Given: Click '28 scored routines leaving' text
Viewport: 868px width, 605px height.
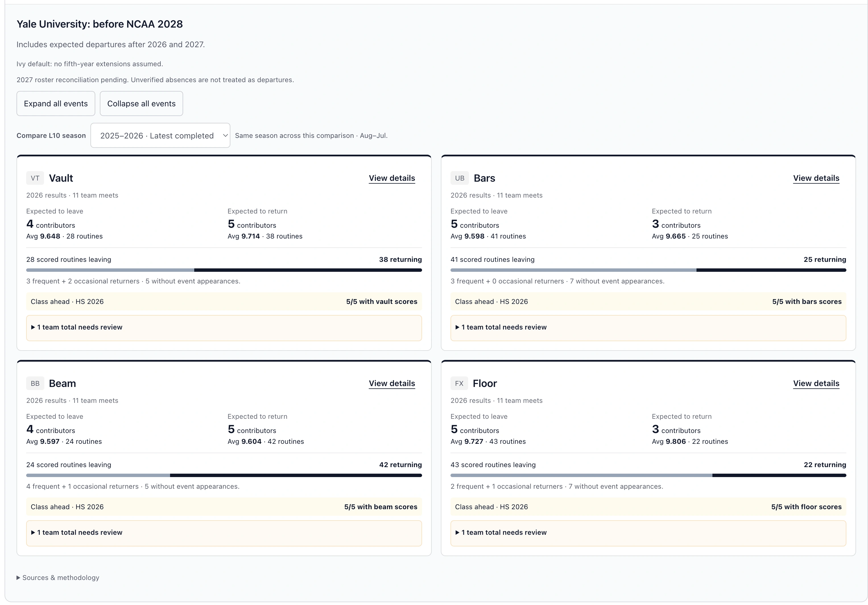Looking at the screenshot, I should tap(69, 259).
